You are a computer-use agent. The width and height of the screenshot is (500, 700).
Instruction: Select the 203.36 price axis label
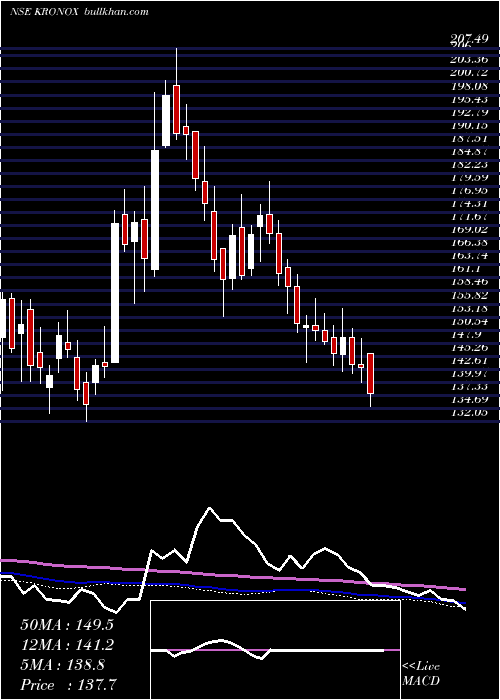pos(469,59)
